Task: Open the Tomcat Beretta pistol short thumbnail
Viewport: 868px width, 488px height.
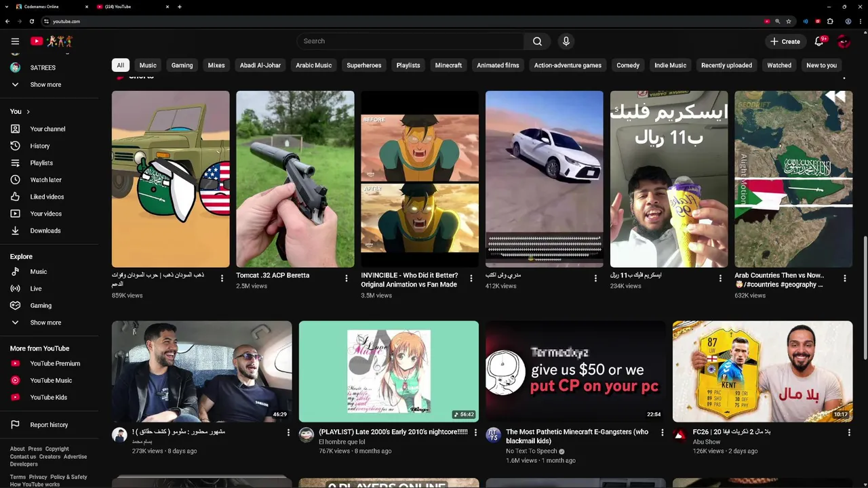Action: (x=295, y=179)
